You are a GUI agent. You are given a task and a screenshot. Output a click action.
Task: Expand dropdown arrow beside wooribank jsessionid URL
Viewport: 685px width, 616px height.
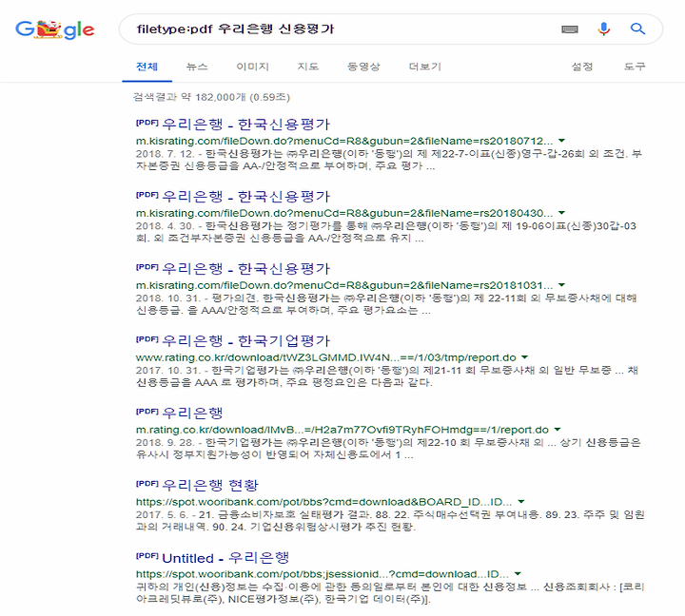pyautogui.click(x=518, y=573)
